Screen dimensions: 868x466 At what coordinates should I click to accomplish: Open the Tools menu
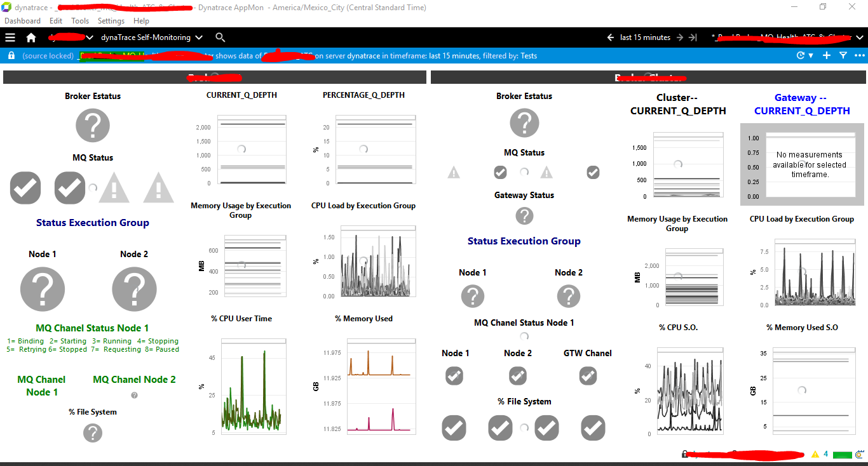point(80,21)
